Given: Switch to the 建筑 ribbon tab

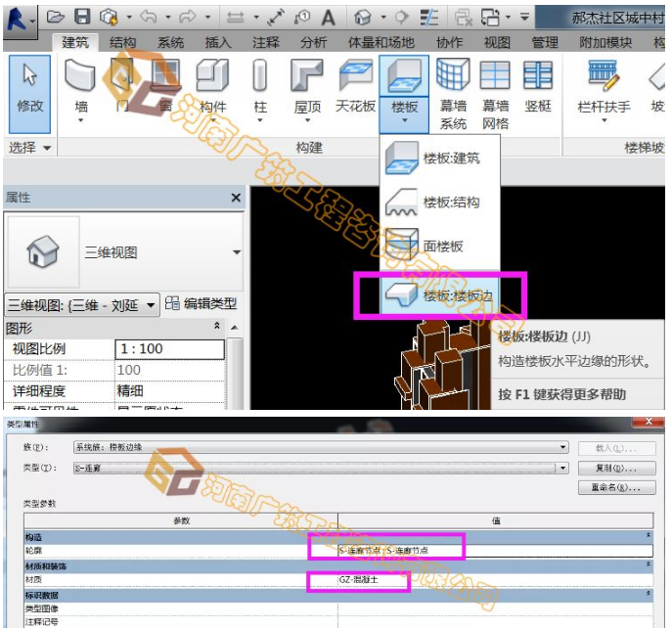Looking at the screenshot, I should (x=75, y=42).
